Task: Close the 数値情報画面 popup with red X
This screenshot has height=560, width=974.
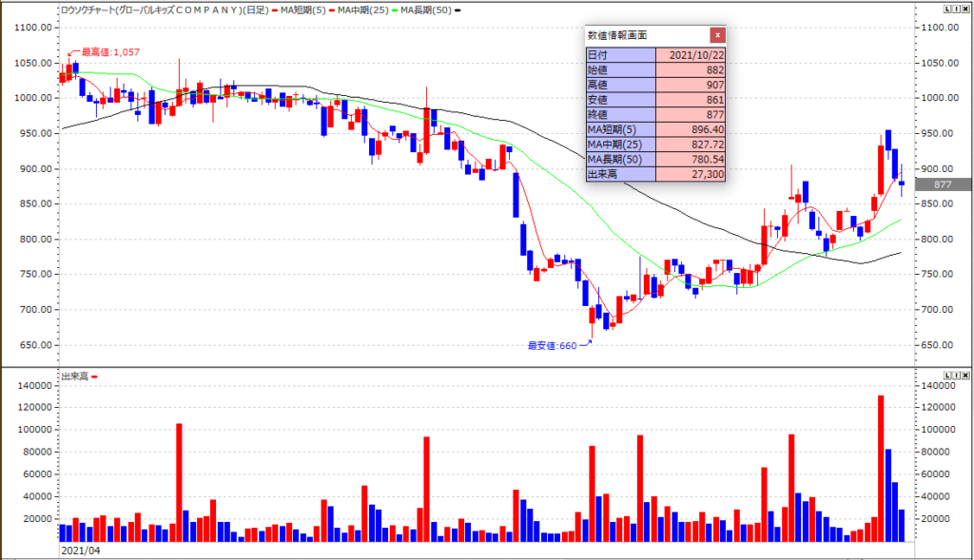Action: click(x=717, y=35)
